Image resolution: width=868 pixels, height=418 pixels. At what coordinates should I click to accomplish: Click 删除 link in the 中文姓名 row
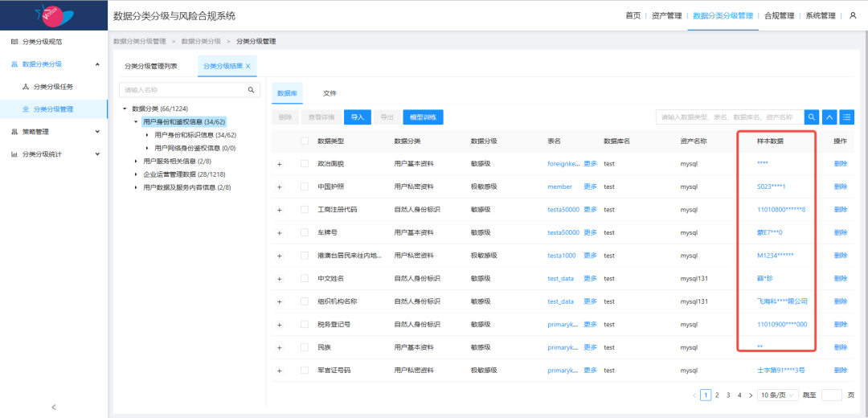click(841, 278)
